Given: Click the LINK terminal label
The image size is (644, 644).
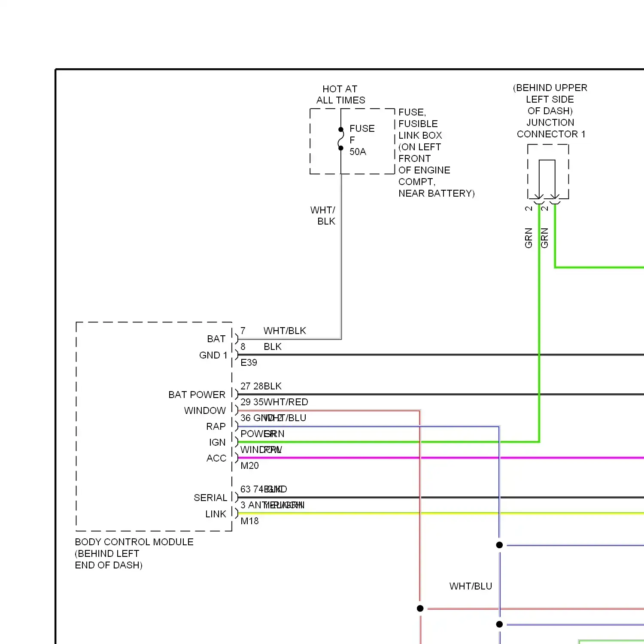Looking at the screenshot, I should [x=216, y=514].
